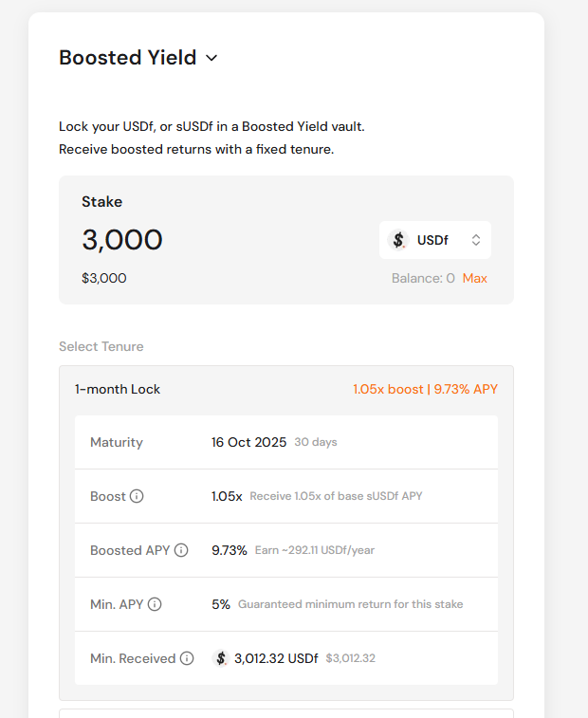This screenshot has height=718, width=588.
Task: Click the Min. Received 3,012.32 USDf amount
Action: [x=276, y=658]
